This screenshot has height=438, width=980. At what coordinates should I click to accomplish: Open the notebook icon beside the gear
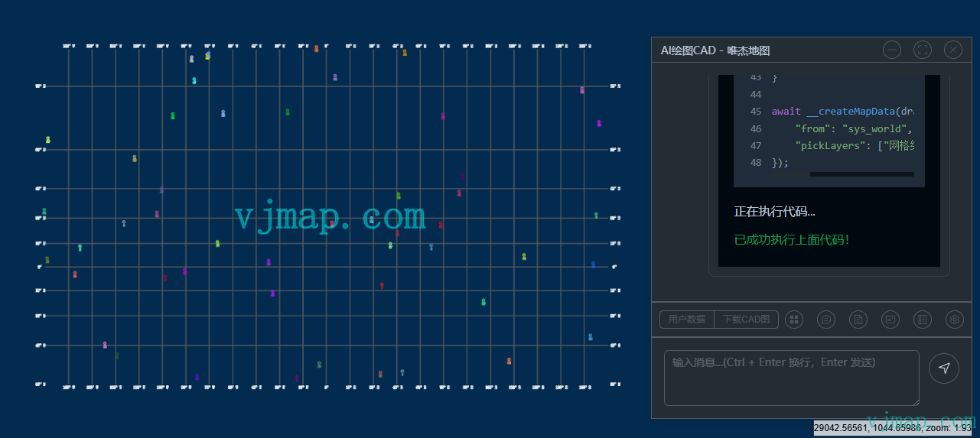923,320
